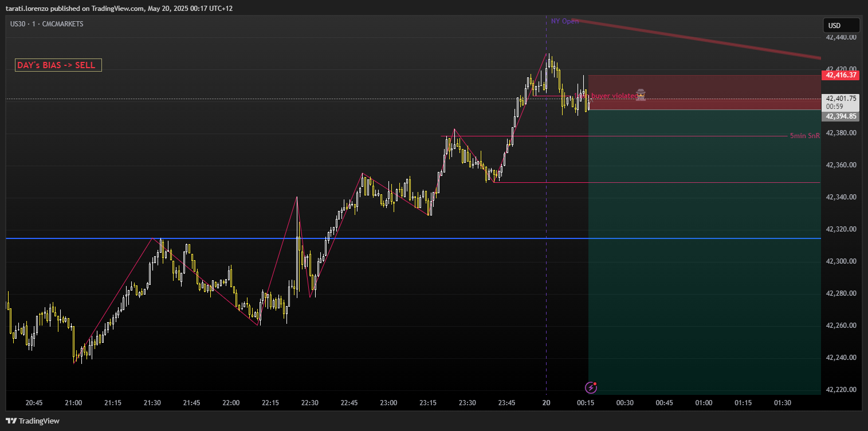Viewport: 868px width, 431px height.
Task: Click the 42,320.00 price axis label
Action: (x=840, y=229)
